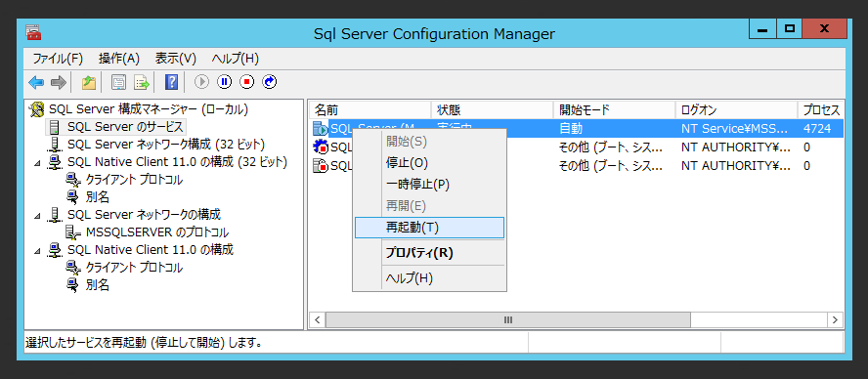868x379 pixels.
Task: Sort by the 名前 column header
Action: coord(369,109)
